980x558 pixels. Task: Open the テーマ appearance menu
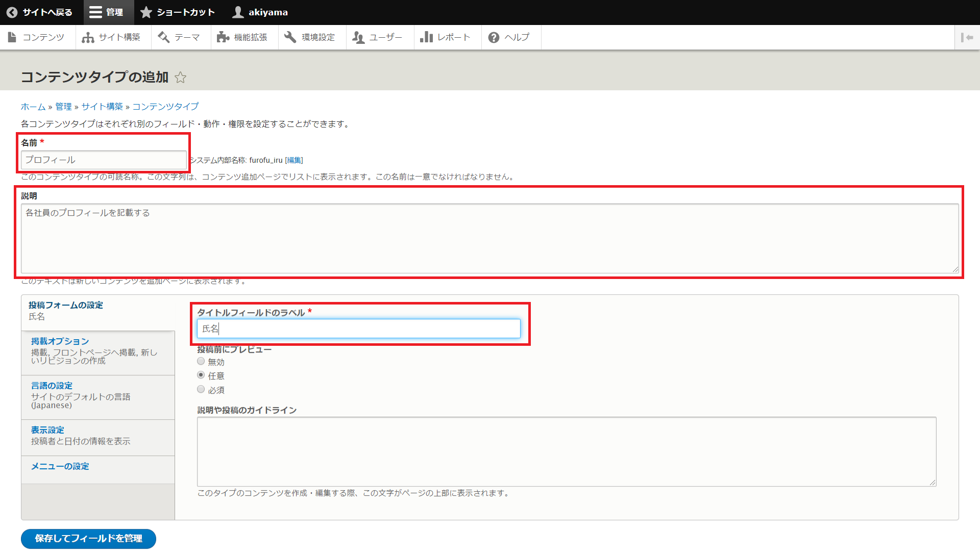point(179,37)
